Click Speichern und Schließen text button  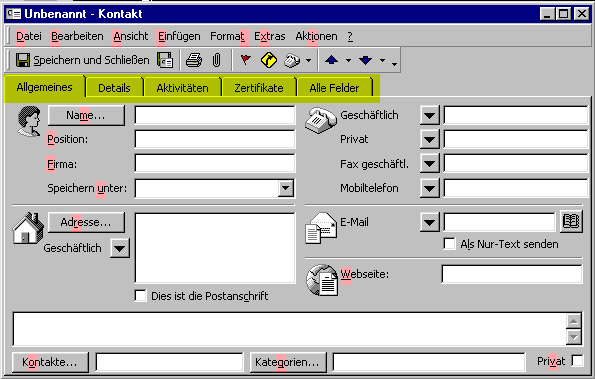[x=91, y=60]
